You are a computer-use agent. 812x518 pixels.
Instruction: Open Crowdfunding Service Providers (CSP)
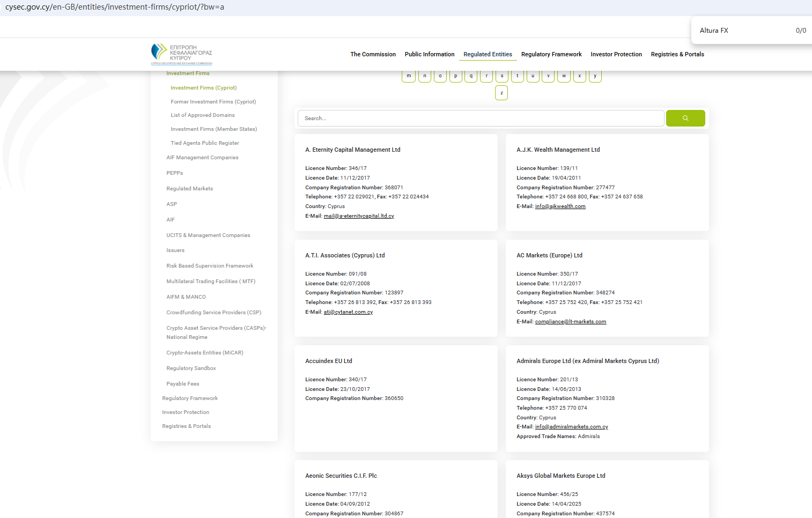(x=213, y=313)
